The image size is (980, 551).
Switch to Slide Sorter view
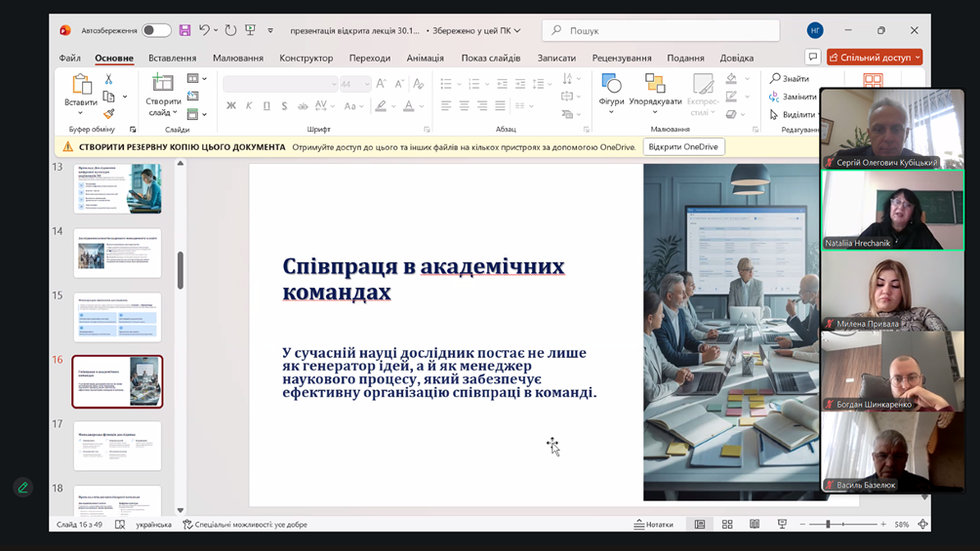727,525
